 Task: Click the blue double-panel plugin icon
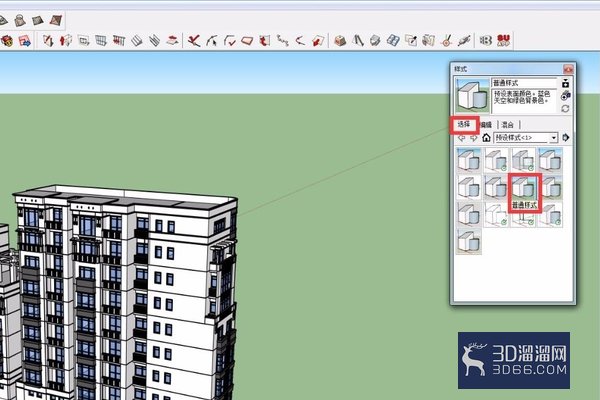(393, 40)
